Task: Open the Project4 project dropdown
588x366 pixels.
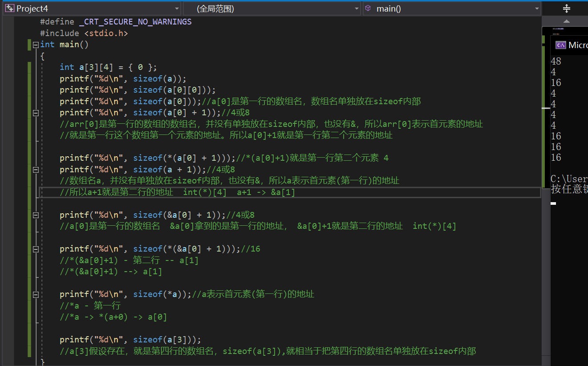Action: pyautogui.click(x=177, y=8)
